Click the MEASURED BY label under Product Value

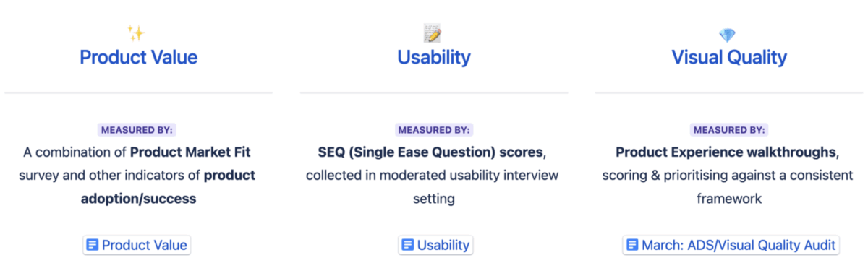[x=137, y=130]
